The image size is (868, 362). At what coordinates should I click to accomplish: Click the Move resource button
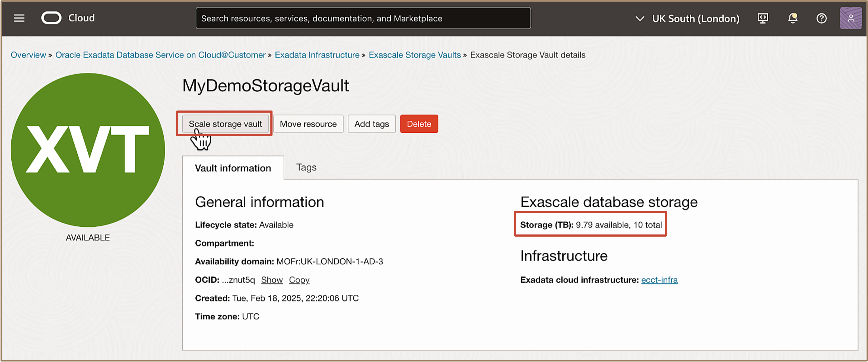(308, 124)
